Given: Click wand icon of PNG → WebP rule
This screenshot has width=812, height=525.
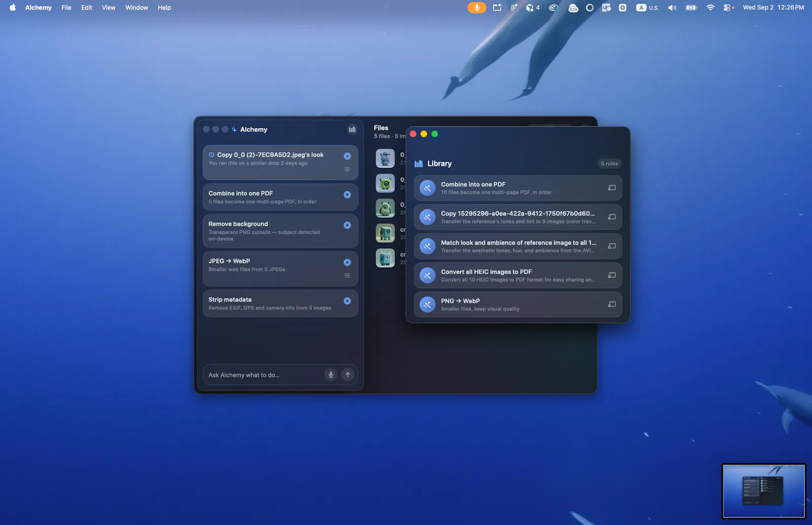Looking at the screenshot, I should (x=427, y=305).
